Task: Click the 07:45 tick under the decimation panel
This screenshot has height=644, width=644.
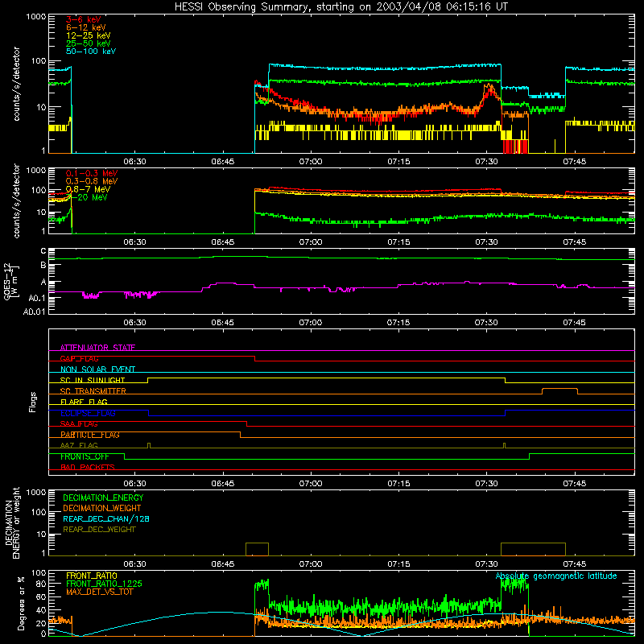Action: 574,564
